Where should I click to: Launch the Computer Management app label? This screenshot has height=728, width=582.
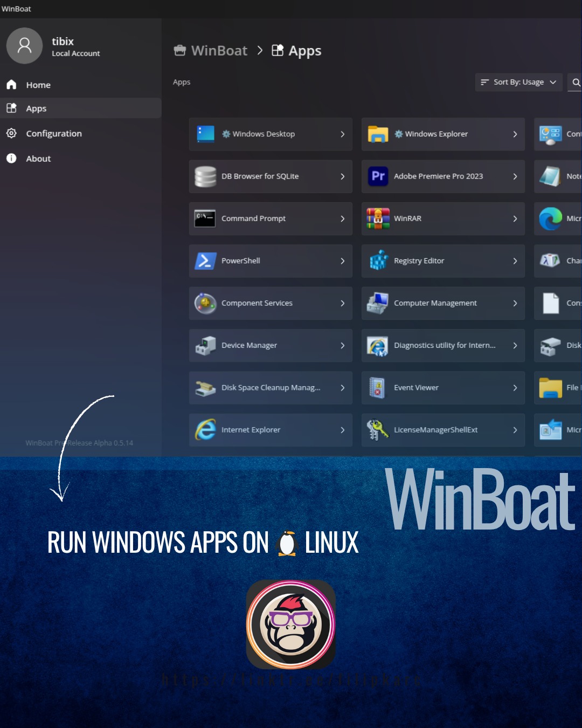pyautogui.click(x=435, y=303)
